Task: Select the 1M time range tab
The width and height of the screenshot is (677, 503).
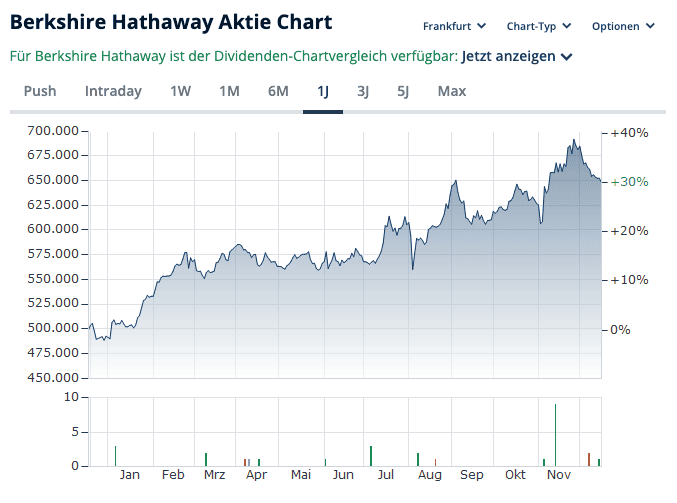Action: click(229, 91)
